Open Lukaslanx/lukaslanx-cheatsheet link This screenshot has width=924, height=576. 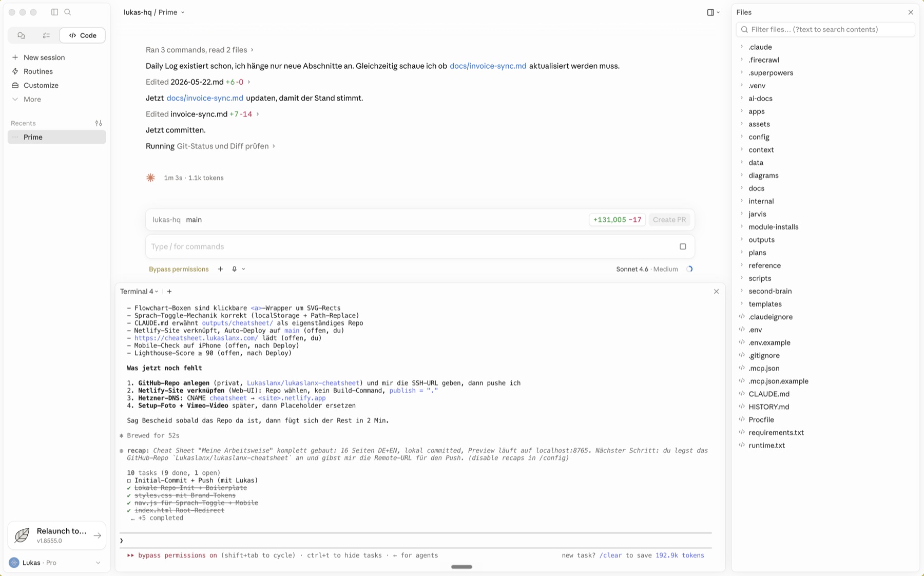(x=303, y=383)
